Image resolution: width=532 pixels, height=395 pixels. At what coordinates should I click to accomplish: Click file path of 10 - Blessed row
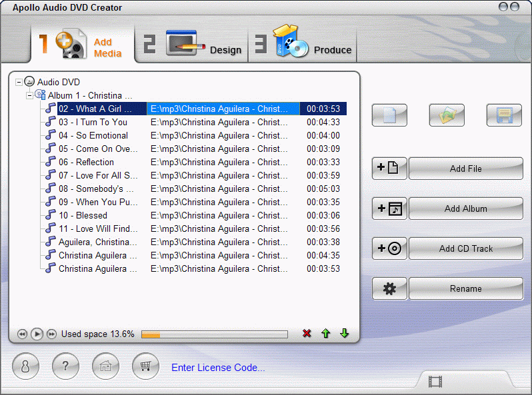coord(219,215)
